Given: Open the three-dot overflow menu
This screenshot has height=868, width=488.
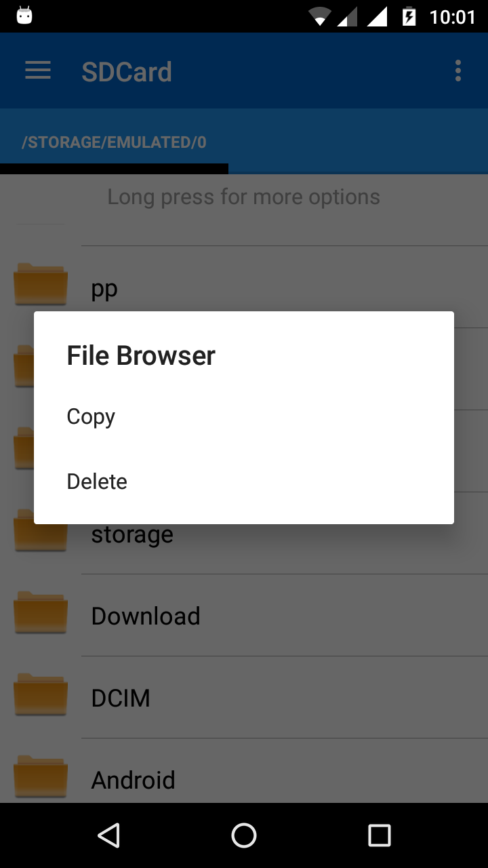Looking at the screenshot, I should (458, 71).
